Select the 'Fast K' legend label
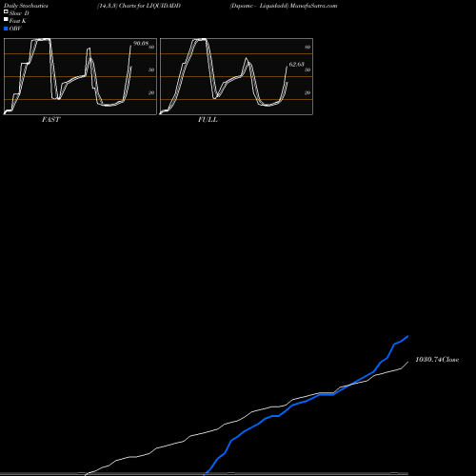The height and width of the screenshot is (476, 476). (x=18, y=21)
